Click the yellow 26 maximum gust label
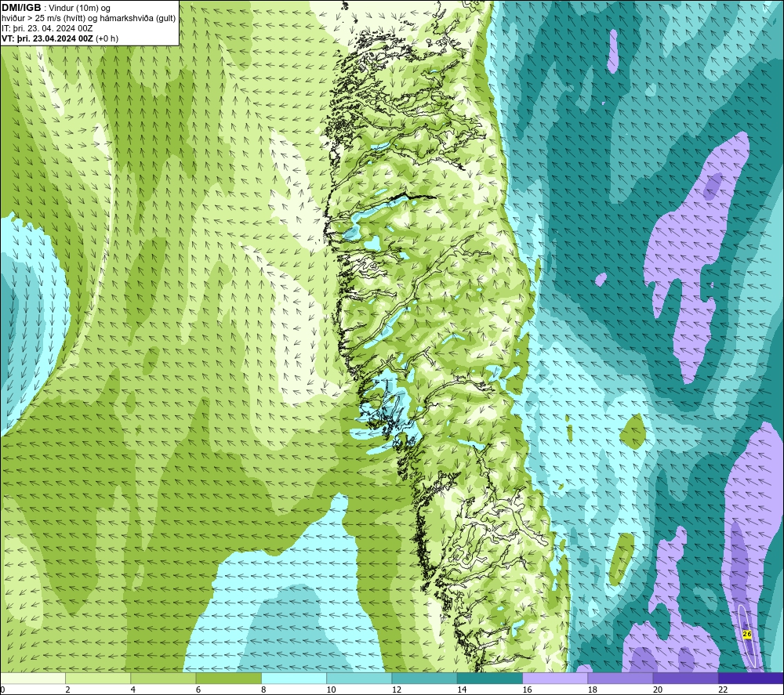Viewport: 784px width, 695px height. (x=747, y=634)
